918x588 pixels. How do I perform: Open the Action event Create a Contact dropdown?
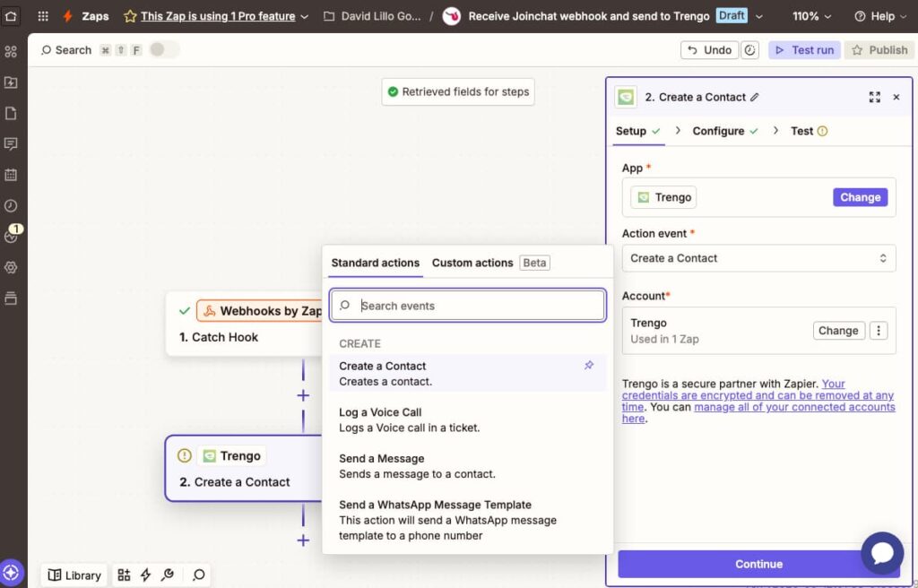(758, 258)
